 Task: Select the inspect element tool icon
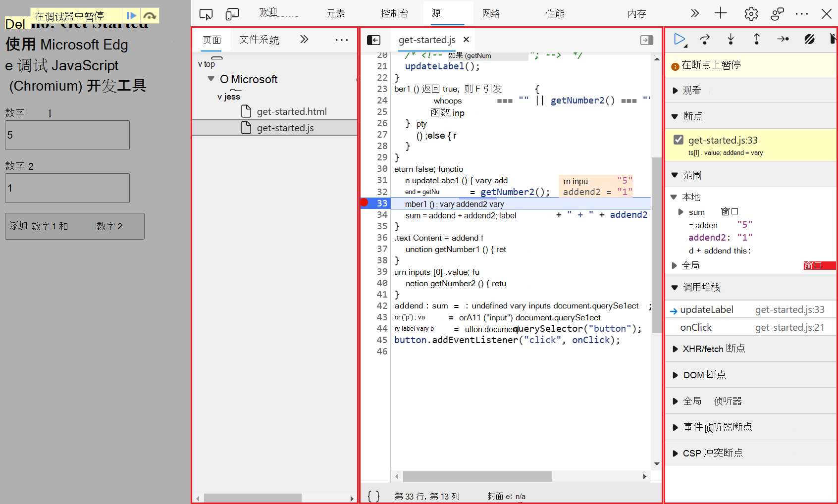click(x=206, y=14)
